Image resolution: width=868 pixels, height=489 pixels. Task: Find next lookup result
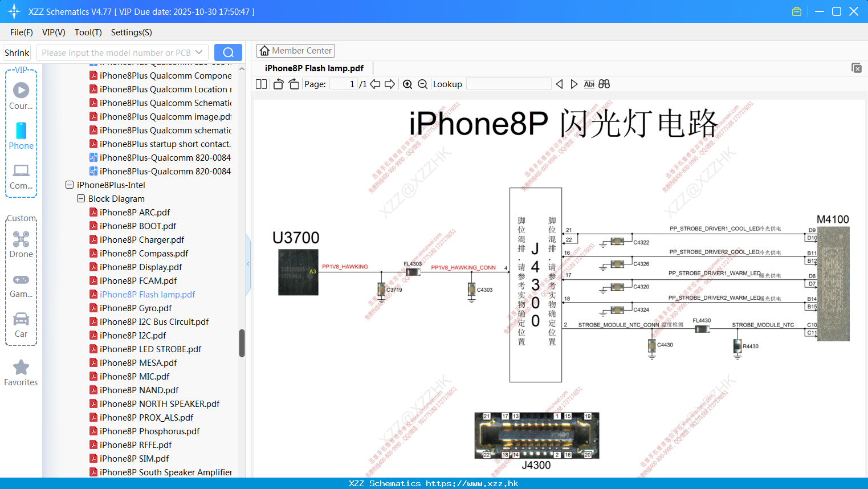tap(574, 84)
